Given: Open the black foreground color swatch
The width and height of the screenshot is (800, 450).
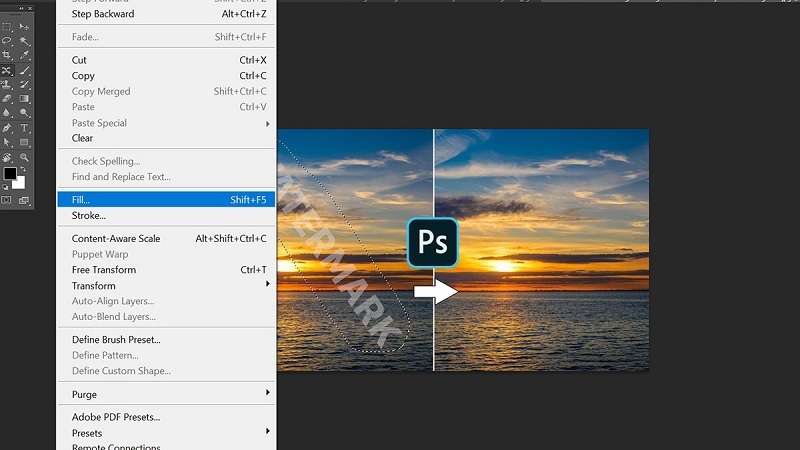Looking at the screenshot, I should coord(9,174).
